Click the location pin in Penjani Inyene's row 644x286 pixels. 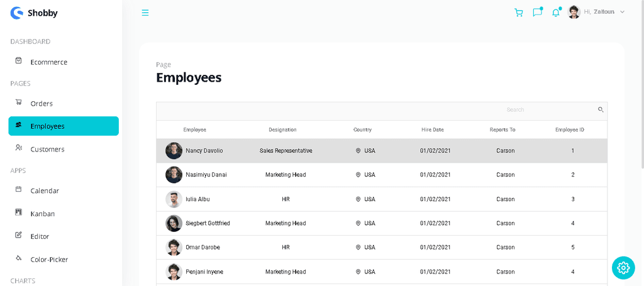pos(358,272)
